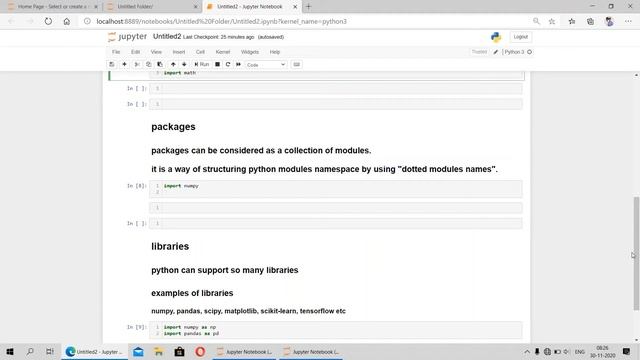The width and height of the screenshot is (640, 360).
Task: Open the View menu
Action: (x=156, y=52)
